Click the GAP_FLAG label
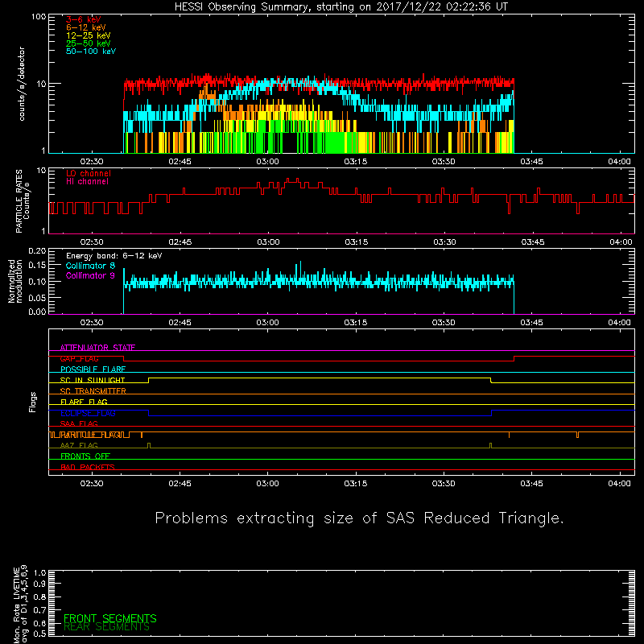The width and height of the screenshot is (644, 644). click(79, 358)
